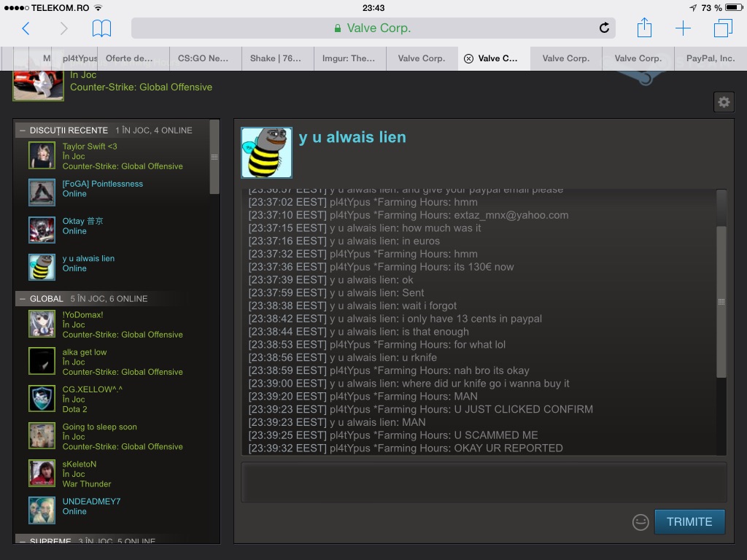
Task: Select friend sKeletoN in the list
Action: pos(79,464)
